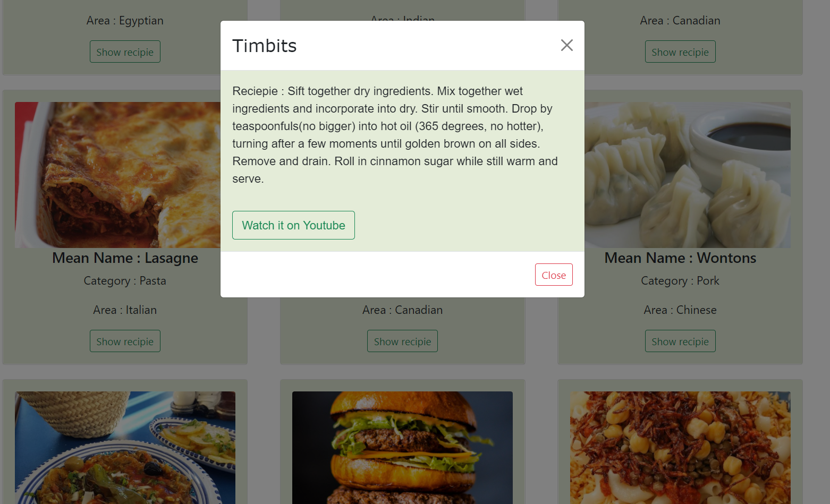Close the Timbits dialog using the X icon

(566, 45)
